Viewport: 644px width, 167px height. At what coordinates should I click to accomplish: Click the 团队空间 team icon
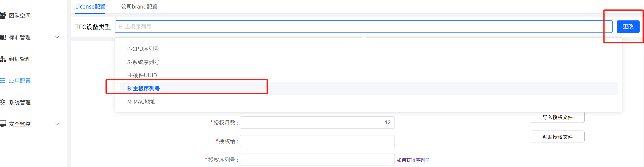(3, 16)
